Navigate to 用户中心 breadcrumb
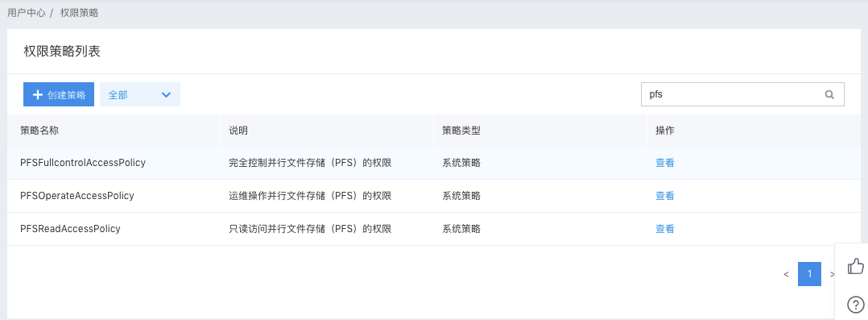This screenshot has width=868, height=320. tap(26, 13)
